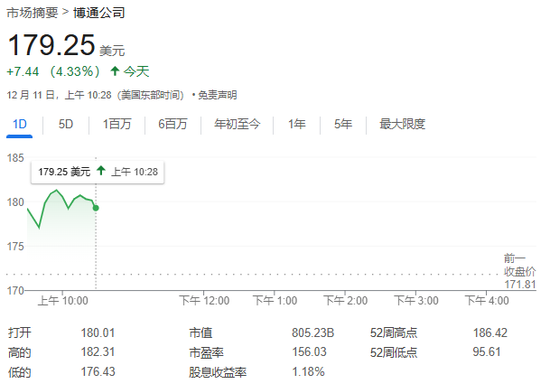The width and height of the screenshot is (550, 384).
Task: Click the +7.44 (4.33%) change text
Action: coord(53,72)
